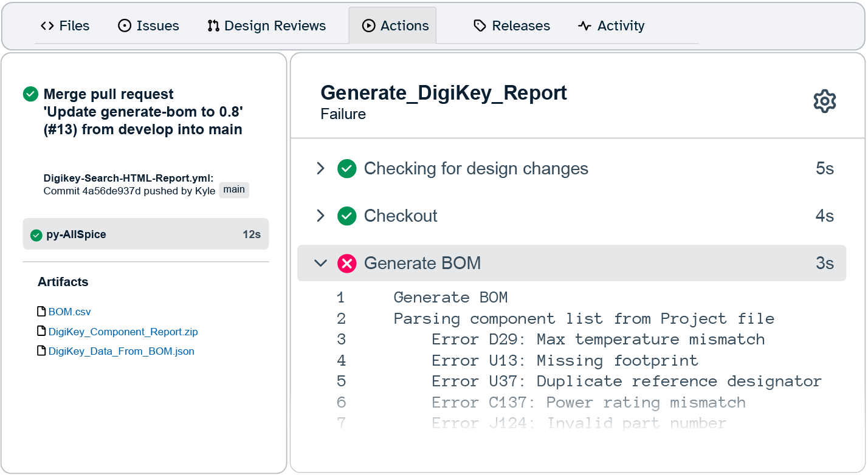Click the tag icon beside Releases

pos(480,26)
